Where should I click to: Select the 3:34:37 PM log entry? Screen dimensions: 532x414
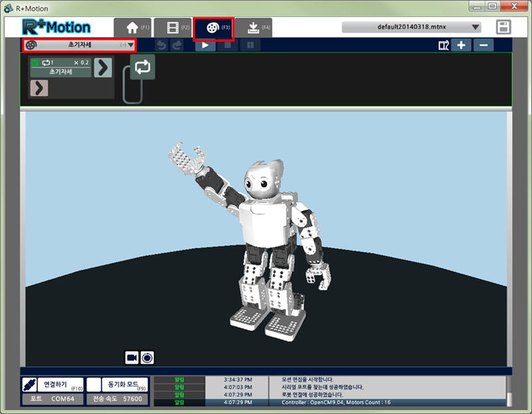pos(330,379)
